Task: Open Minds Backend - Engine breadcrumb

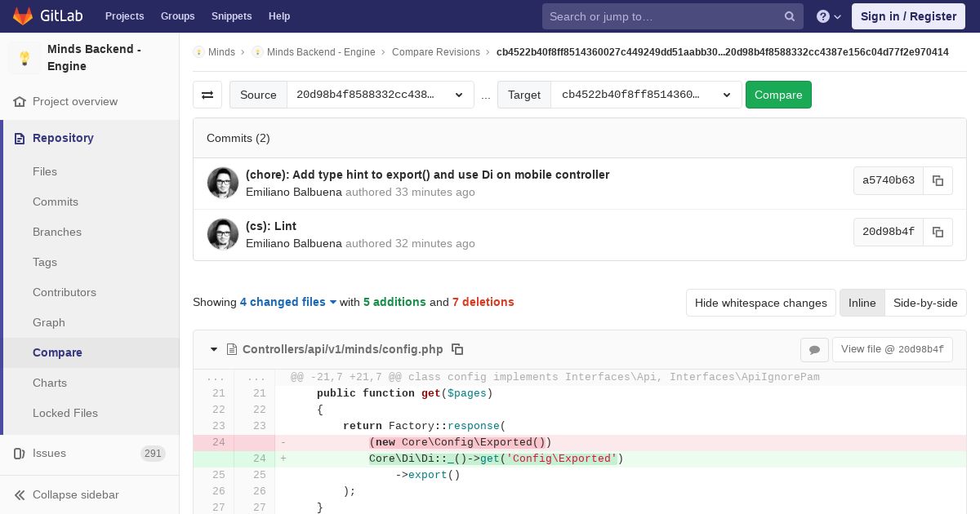Action: pos(321,52)
